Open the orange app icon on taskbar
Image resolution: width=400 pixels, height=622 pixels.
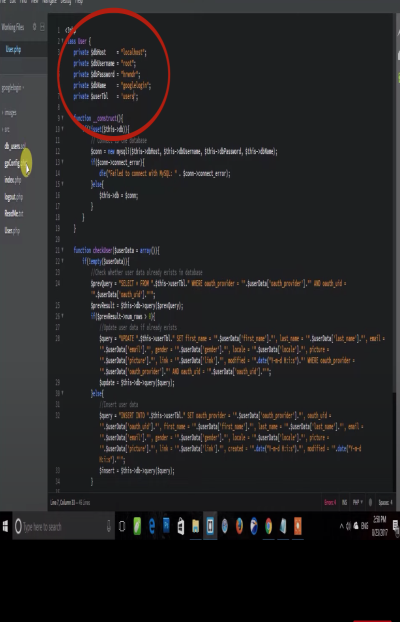(x=298, y=526)
